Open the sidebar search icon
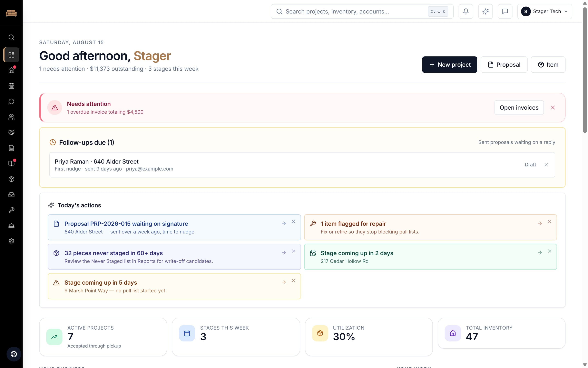 pyautogui.click(x=11, y=37)
